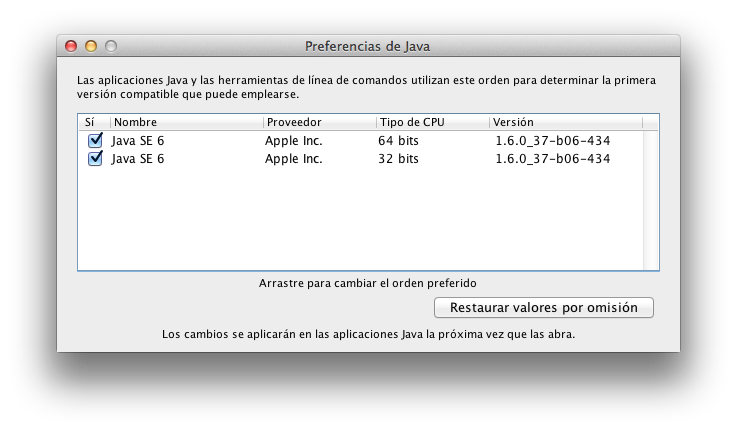Click Apple Inc. in the 32 bits row
The image size is (737, 431).
(x=294, y=159)
